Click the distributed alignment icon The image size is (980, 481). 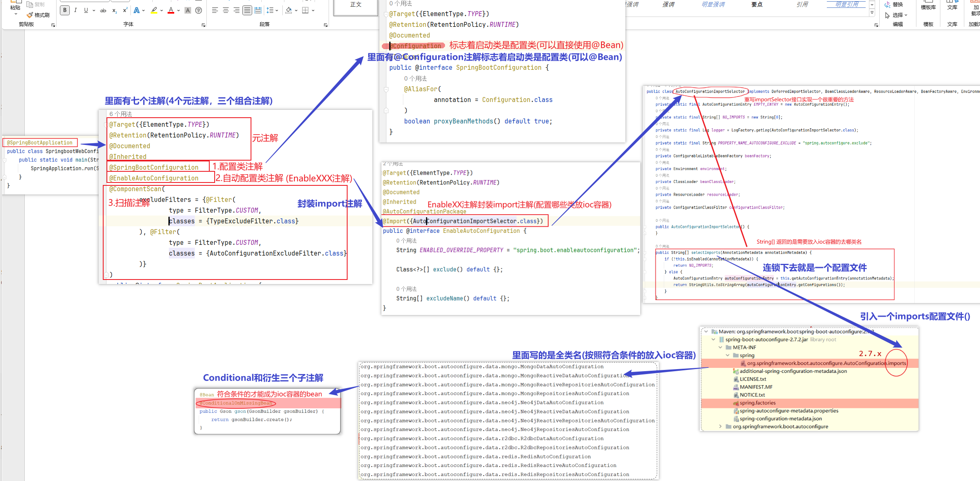click(x=258, y=10)
